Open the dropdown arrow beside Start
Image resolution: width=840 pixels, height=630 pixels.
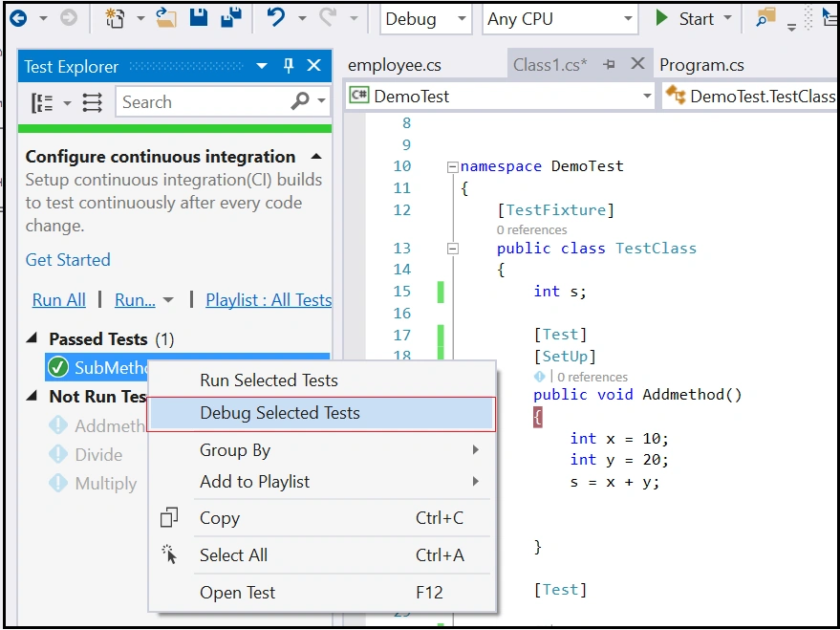[x=727, y=19]
